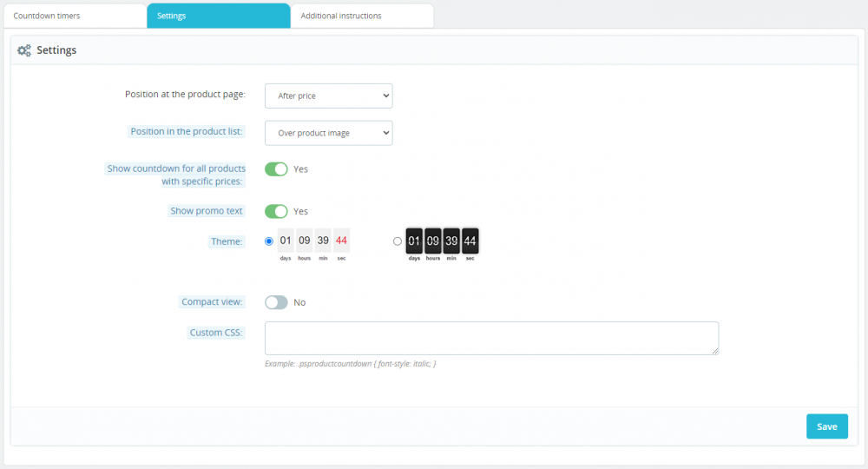Select the light countdown theme radio
868x469 pixels.
coord(269,241)
